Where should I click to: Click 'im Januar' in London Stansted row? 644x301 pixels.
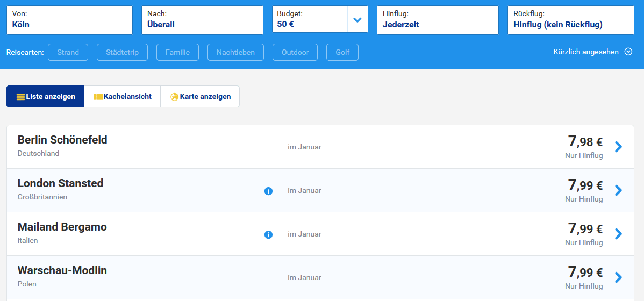tap(304, 190)
